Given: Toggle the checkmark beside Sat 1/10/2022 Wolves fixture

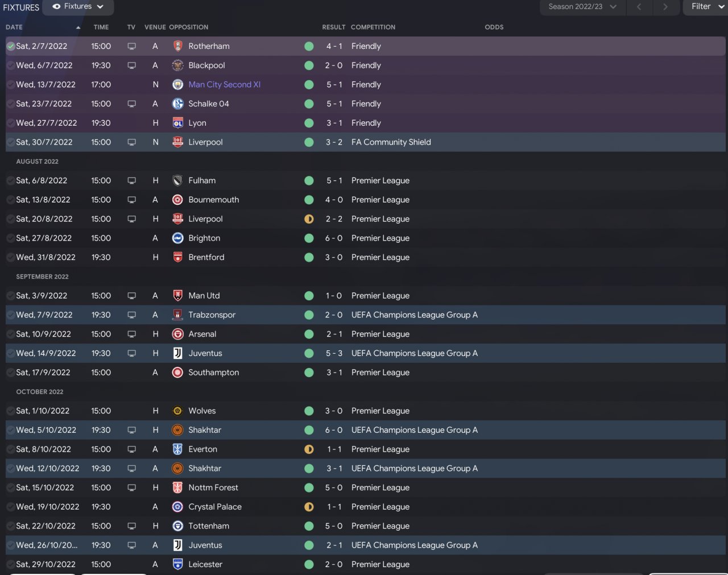Looking at the screenshot, I should pos(11,411).
